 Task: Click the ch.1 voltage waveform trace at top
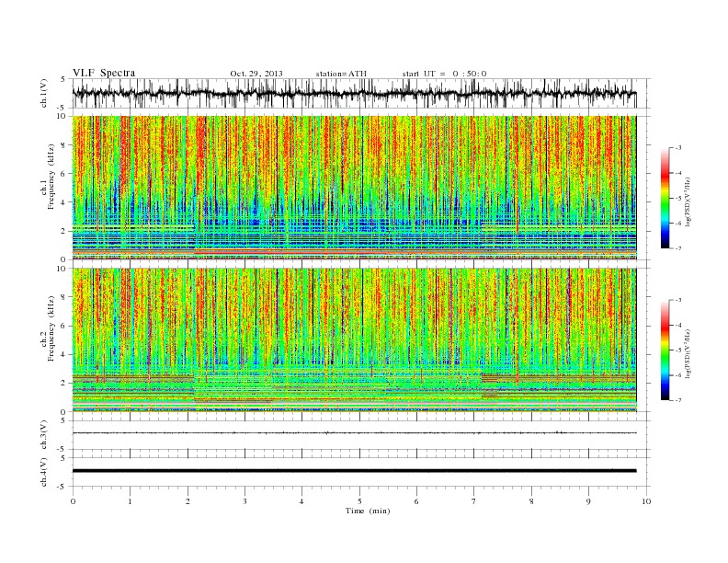(354, 93)
